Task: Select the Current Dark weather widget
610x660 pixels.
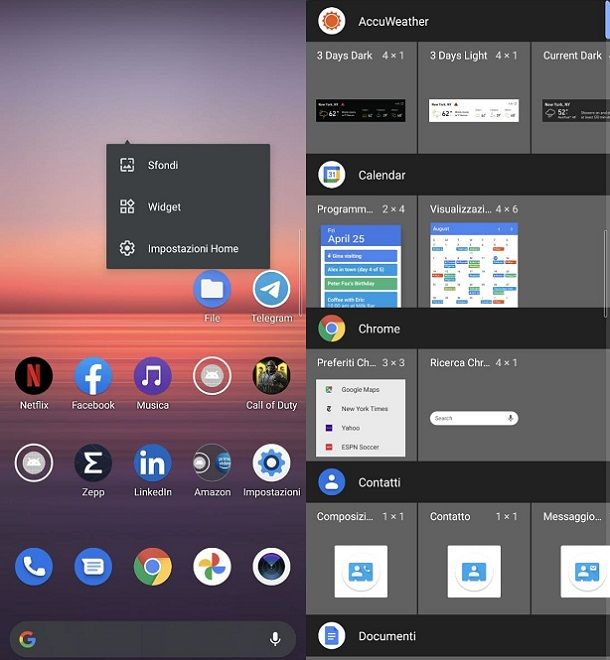Action: pos(571,98)
